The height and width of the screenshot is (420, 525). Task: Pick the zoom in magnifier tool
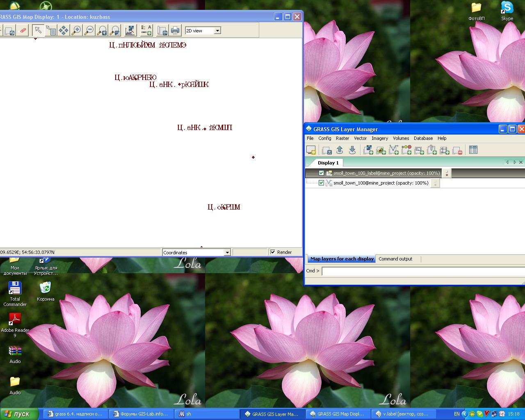76,30
